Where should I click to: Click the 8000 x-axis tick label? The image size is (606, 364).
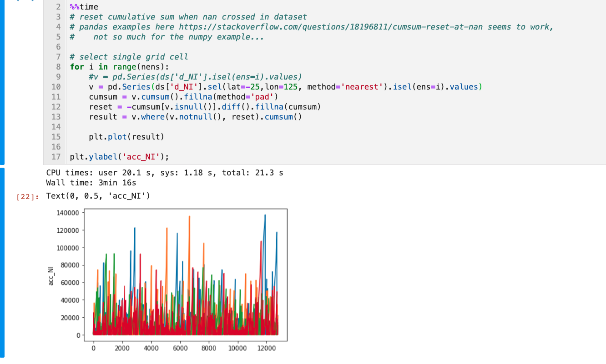click(209, 348)
